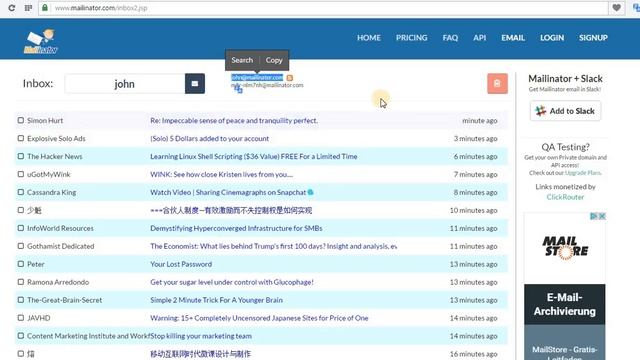Tick the checkbox for Ramona Arredondo email

tap(21, 282)
